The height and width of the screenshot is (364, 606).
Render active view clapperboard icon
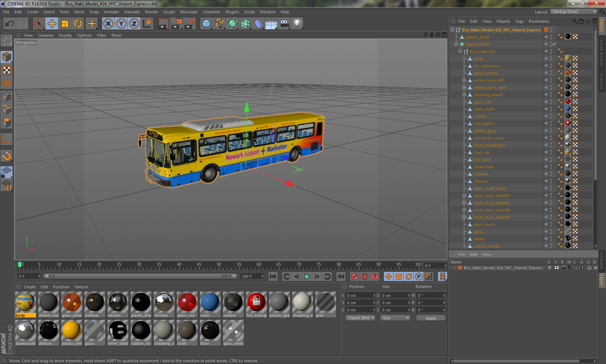[163, 24]
